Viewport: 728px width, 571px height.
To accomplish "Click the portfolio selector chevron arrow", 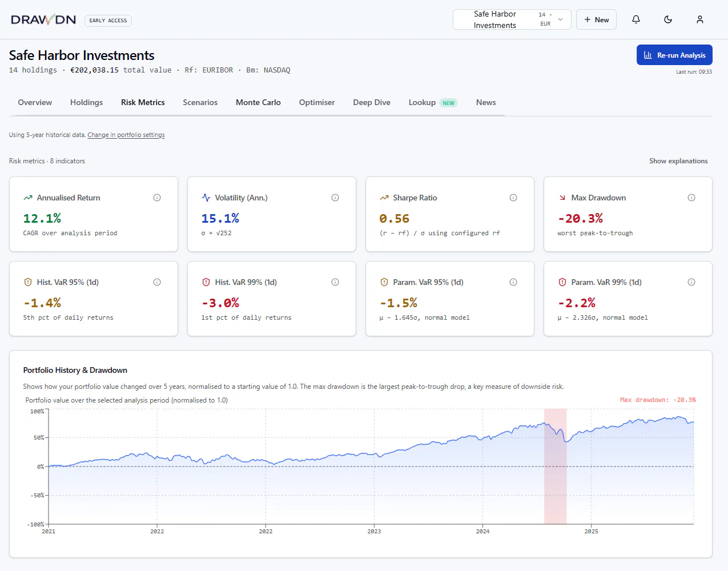I will point(561,19).
